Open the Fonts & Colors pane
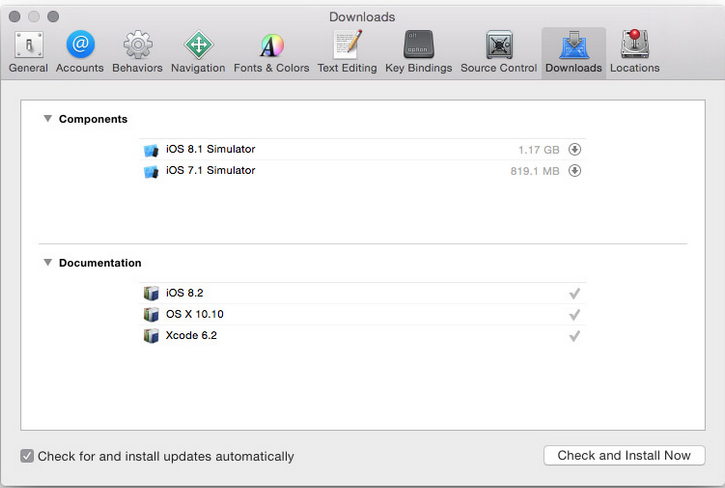Viewport: 725px width, 488px height. [271, 52]
